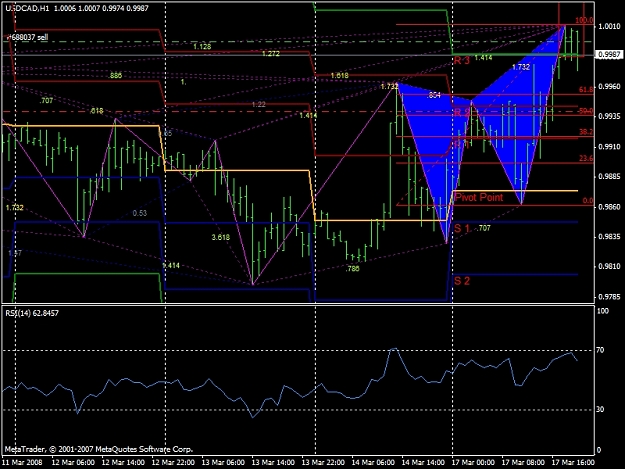Click the Fibonacci 50.0 level label
The height and width of the screenshot is (469, 625).
pyautogui.click(x=586, y=111)
